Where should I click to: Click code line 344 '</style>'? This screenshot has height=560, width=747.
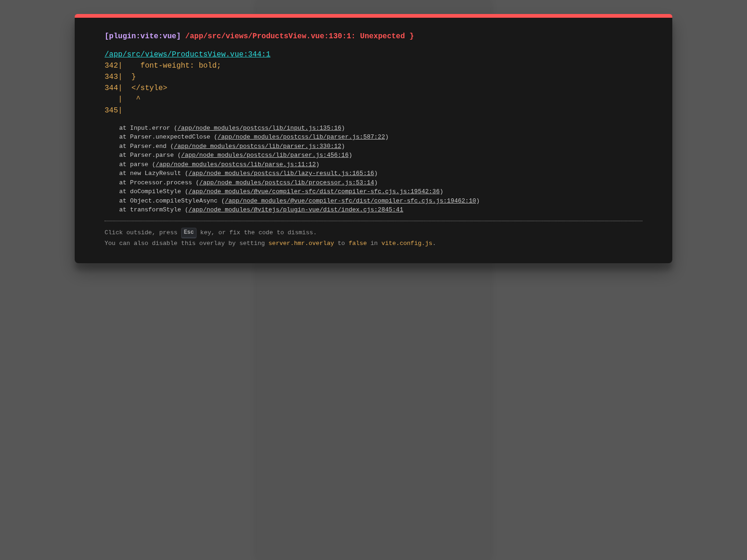click(x=149, y=88)
